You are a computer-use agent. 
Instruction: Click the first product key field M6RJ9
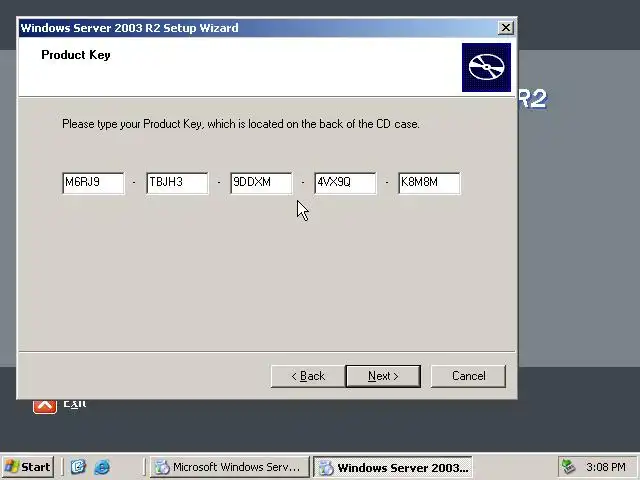coord(93,183)
